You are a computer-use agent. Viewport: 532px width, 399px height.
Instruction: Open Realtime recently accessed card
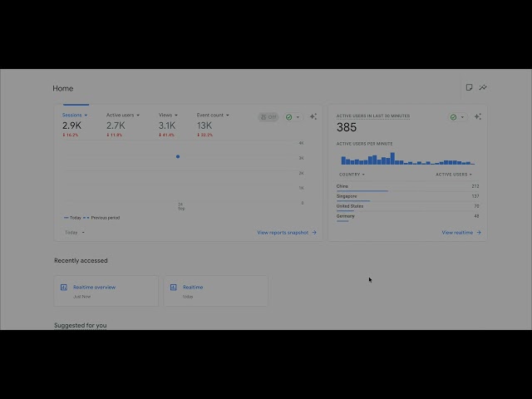pos(216,291)
